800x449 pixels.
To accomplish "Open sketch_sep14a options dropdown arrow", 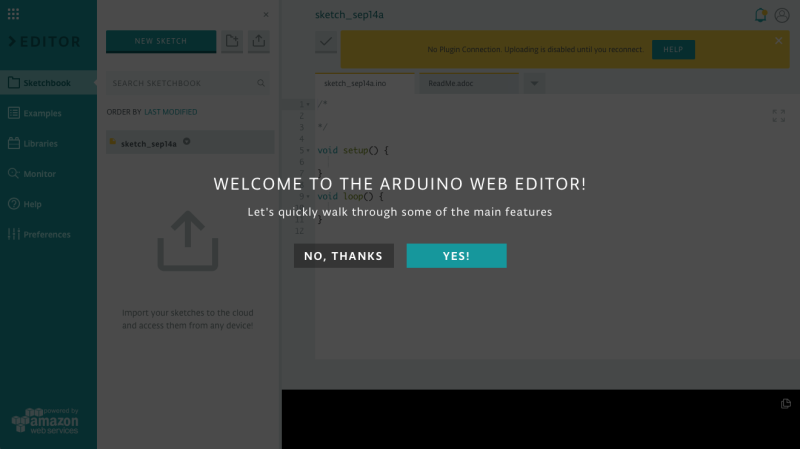I will click(x=187, y=142).
